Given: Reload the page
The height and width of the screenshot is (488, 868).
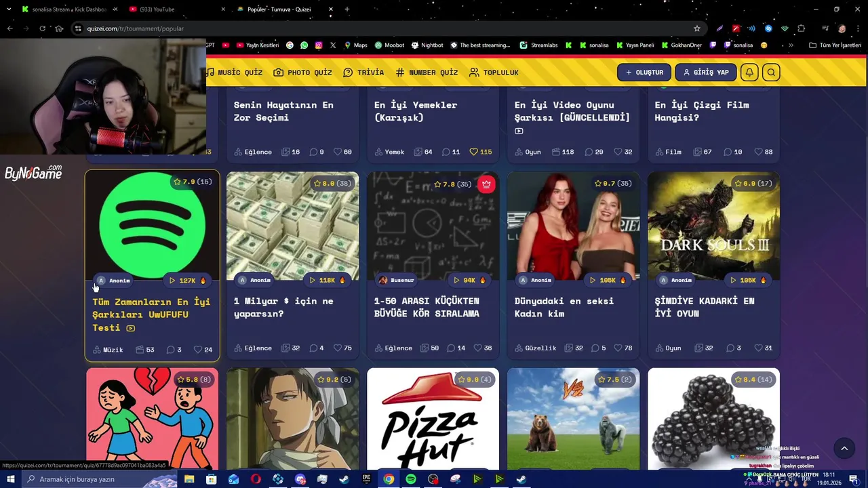Looking at the screenshot, I should pyautogui.click(x=42, y=28).
